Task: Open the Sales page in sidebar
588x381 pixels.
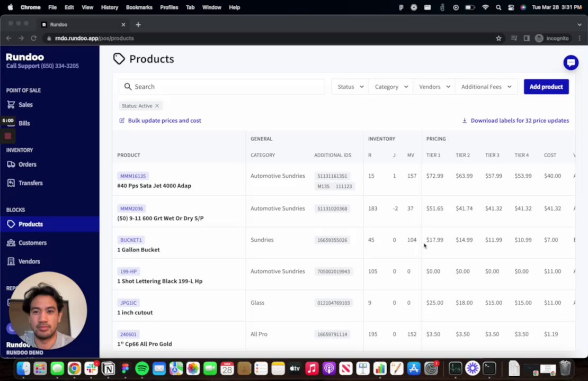Action: tap(25, 105)
